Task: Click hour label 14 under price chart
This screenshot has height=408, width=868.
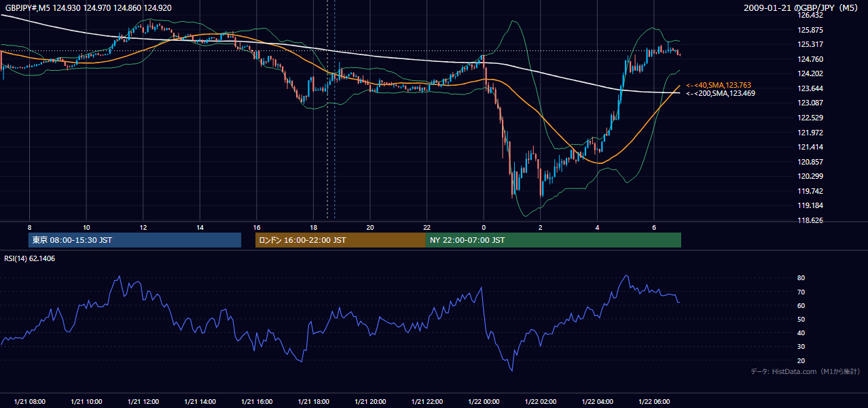Action: (x=200, y=227)
